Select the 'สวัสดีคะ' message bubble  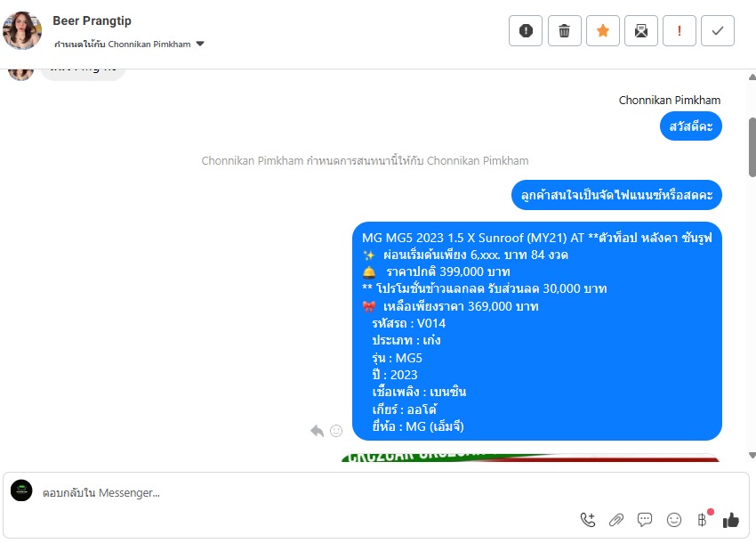click(x=691, y=126)
